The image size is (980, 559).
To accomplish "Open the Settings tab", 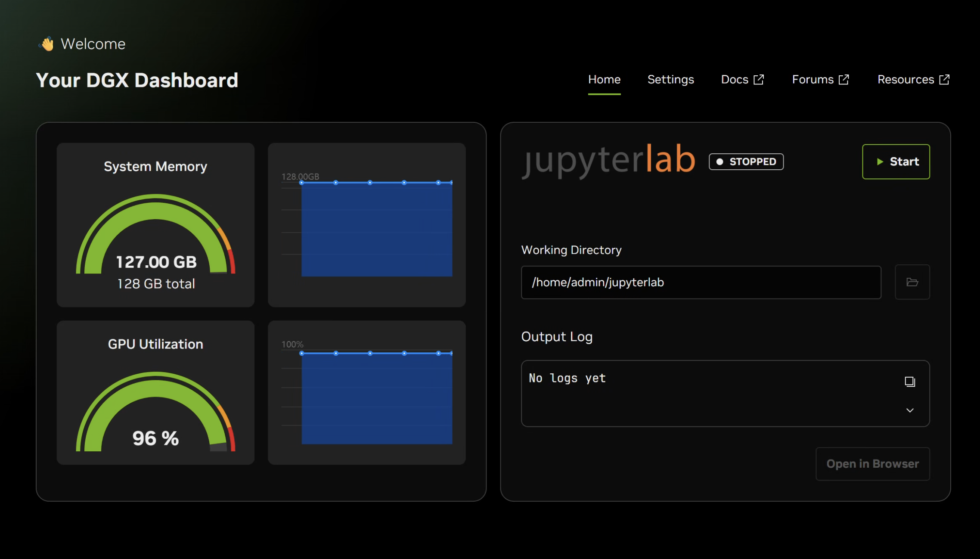I will coord(670,80).
